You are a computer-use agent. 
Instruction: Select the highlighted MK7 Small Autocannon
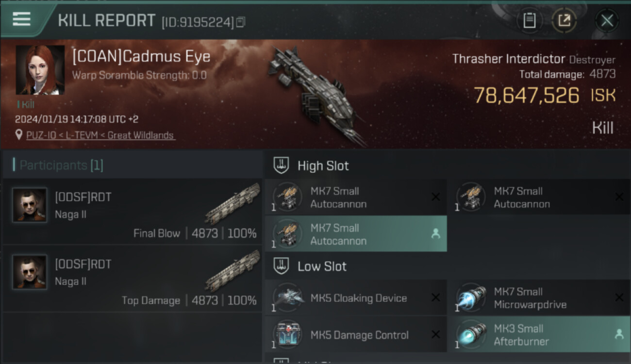tap(356, 234)
